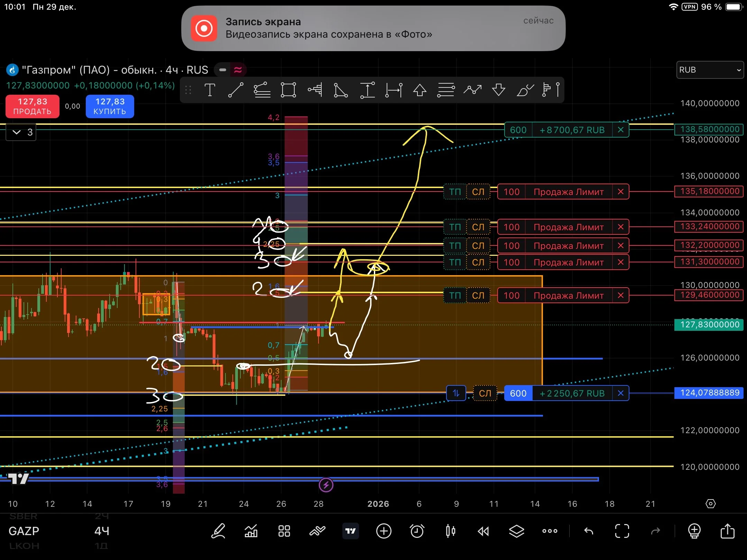Enter fullscreen with the corner brackets icon

622,531
